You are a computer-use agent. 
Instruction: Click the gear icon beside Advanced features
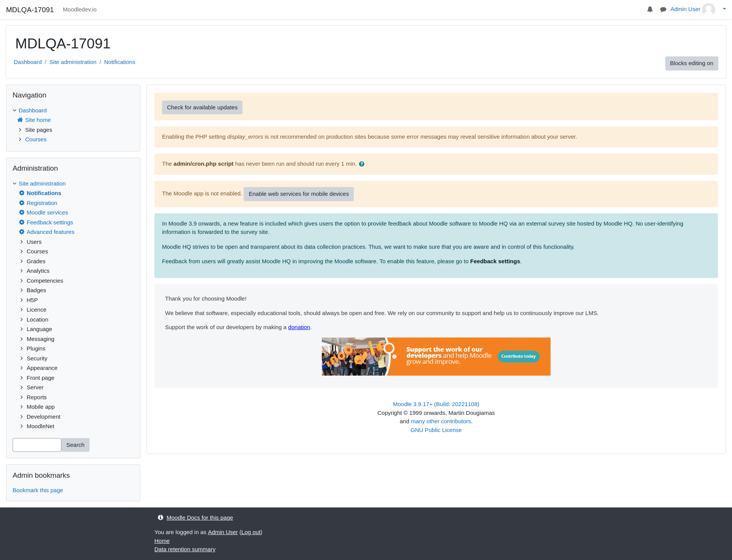[x=22, y=232]
